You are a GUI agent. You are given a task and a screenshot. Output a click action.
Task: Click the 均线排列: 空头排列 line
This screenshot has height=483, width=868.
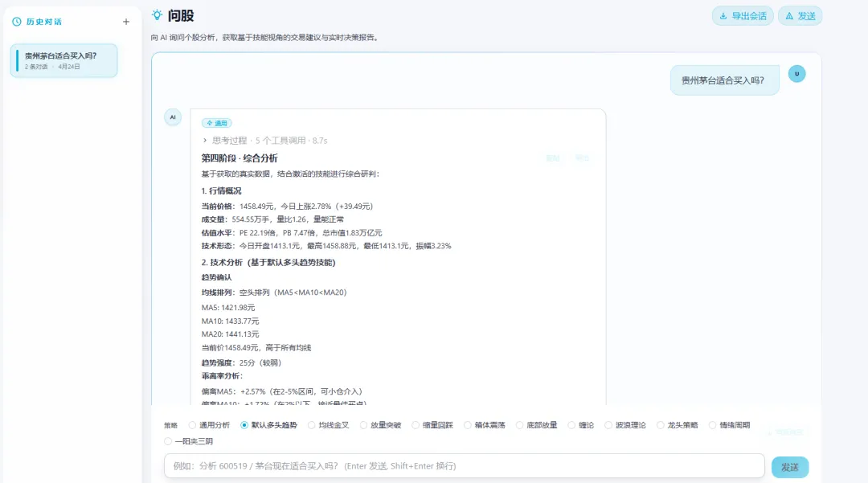[274, 292]
